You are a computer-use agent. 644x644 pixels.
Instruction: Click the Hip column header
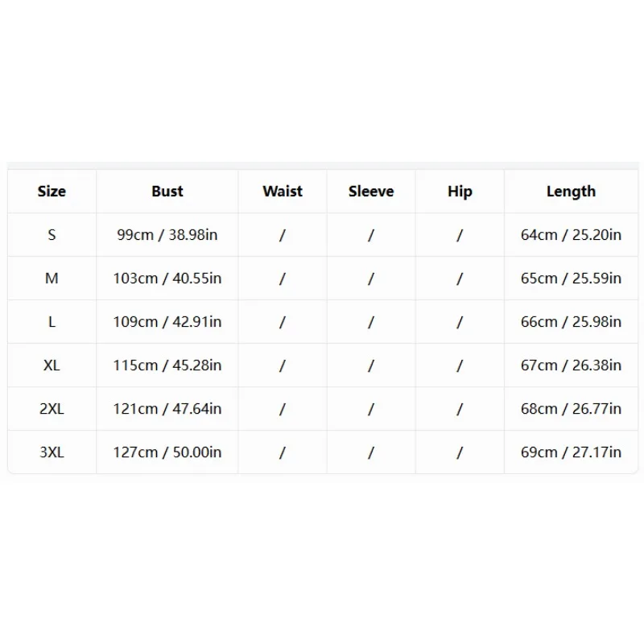pyautogui.click(x=460, y=192)
